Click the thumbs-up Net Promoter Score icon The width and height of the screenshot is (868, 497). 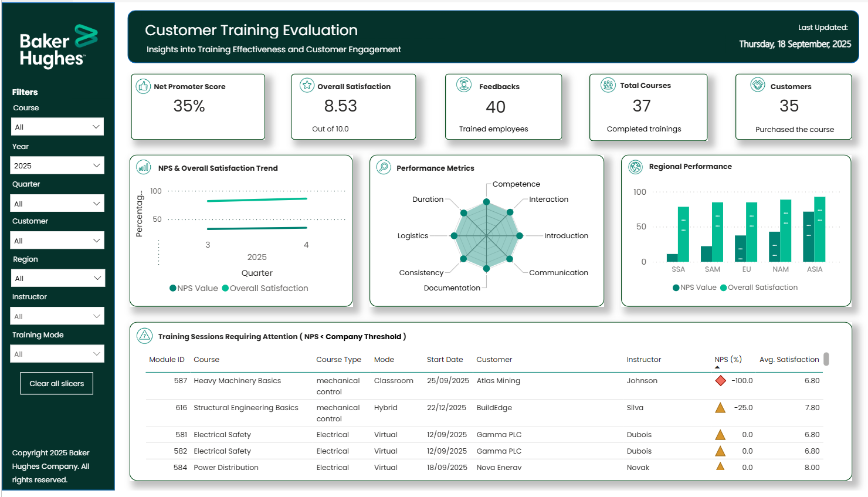pos(143,86)
